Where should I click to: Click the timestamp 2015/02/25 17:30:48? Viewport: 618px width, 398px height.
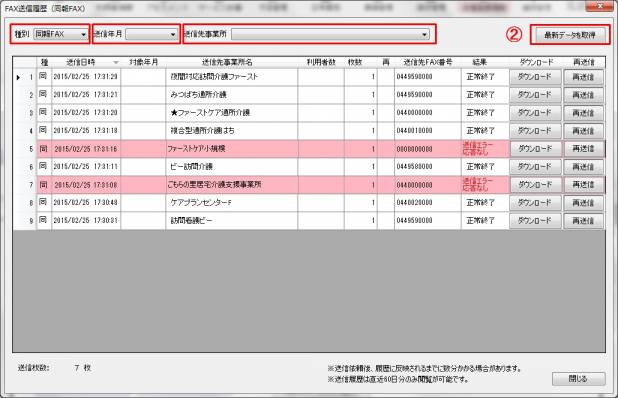pyautogui.click(x=86, y=203)
